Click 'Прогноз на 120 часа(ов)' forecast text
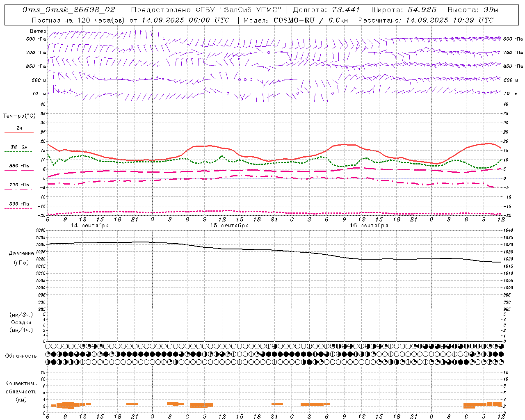 coord(78,20)
